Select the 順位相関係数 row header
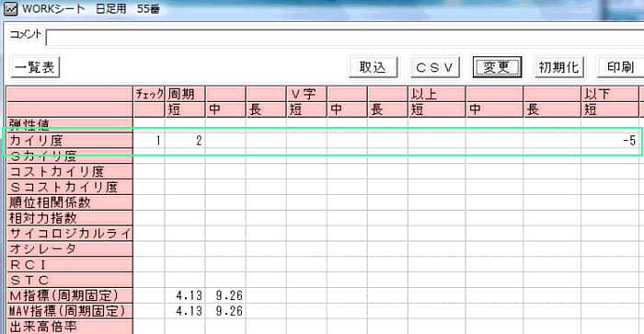 pyautogui.click(x=70, y=202)
